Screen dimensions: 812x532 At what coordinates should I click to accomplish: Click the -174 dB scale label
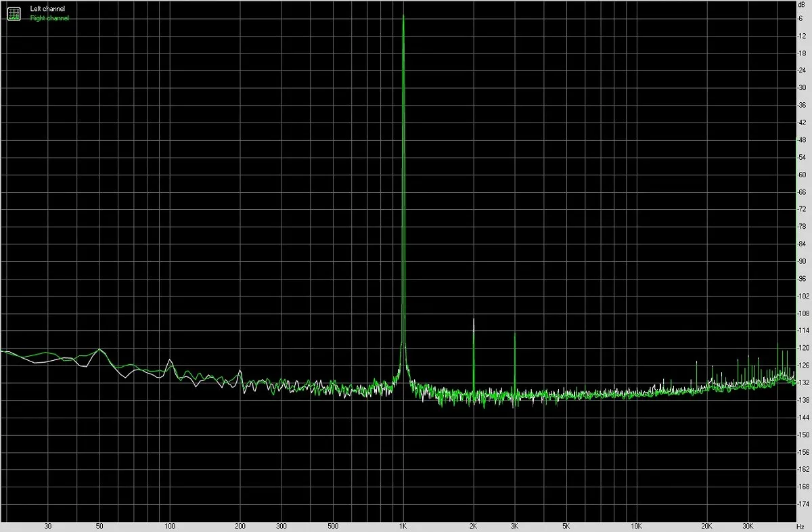point(804,504)
